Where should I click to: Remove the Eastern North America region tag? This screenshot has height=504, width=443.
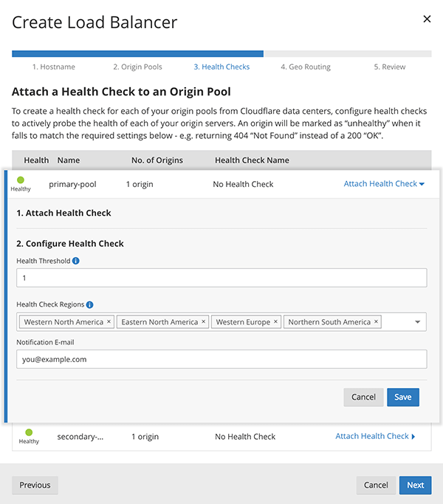[204, 322]
